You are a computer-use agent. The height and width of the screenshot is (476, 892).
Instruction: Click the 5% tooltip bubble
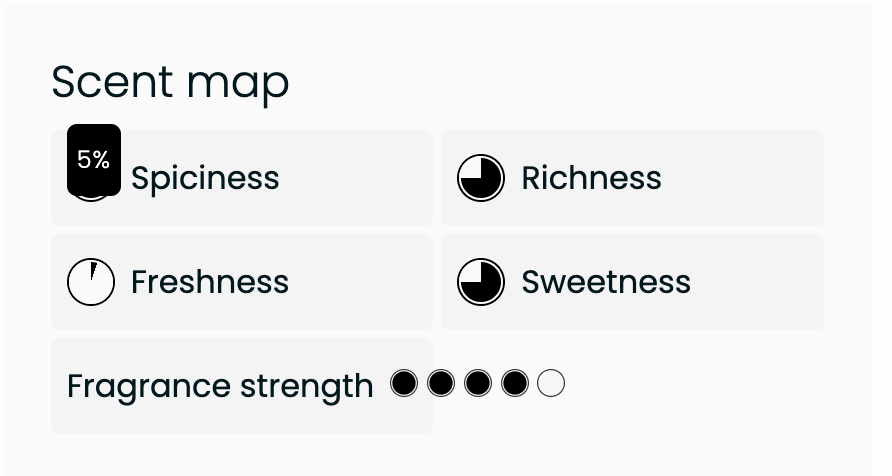tap(94, 159)
